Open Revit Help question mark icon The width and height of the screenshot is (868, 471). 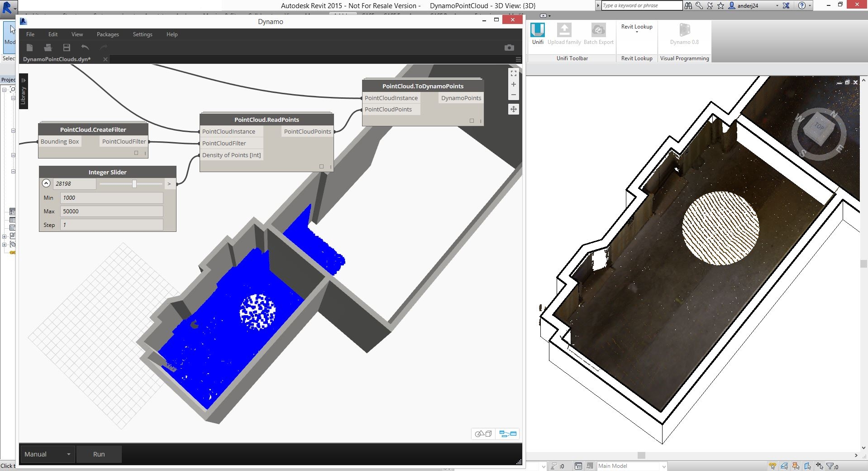[802, 5]
